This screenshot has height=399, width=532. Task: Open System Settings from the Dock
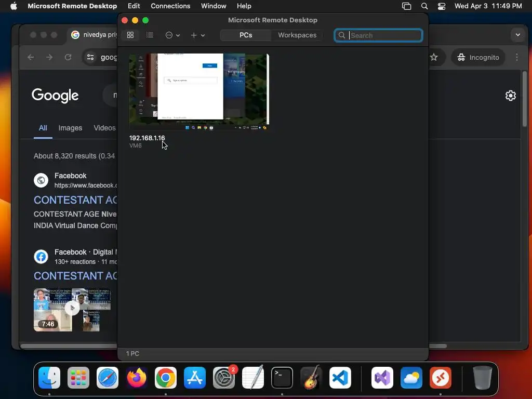click(224, 378)
